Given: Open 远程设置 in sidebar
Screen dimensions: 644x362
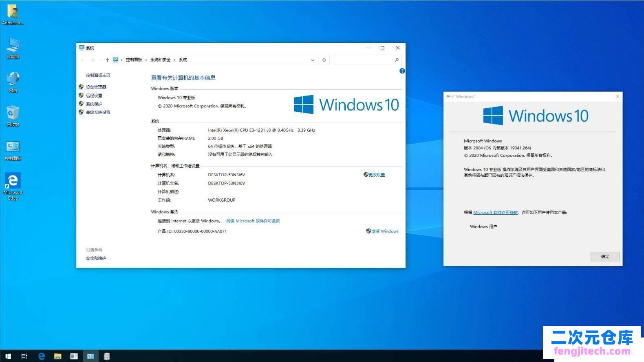Looking at the screenshot, I should tap(94, 95).
